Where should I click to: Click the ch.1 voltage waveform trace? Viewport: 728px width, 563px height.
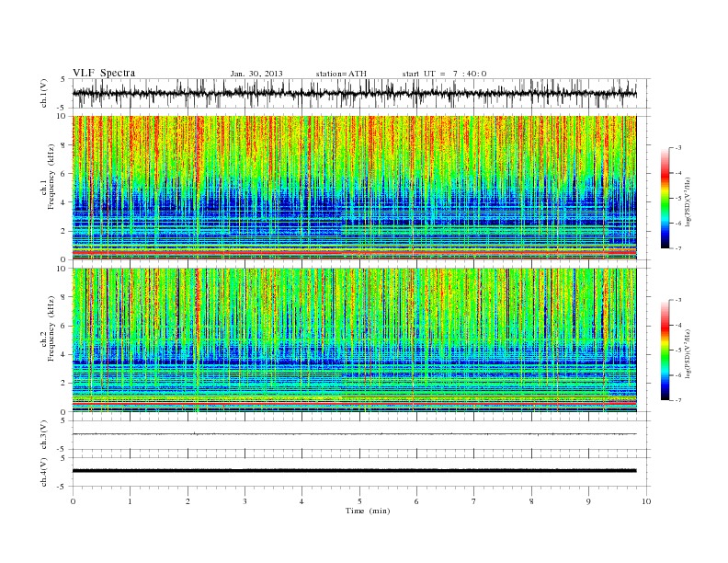pos(354,93)
